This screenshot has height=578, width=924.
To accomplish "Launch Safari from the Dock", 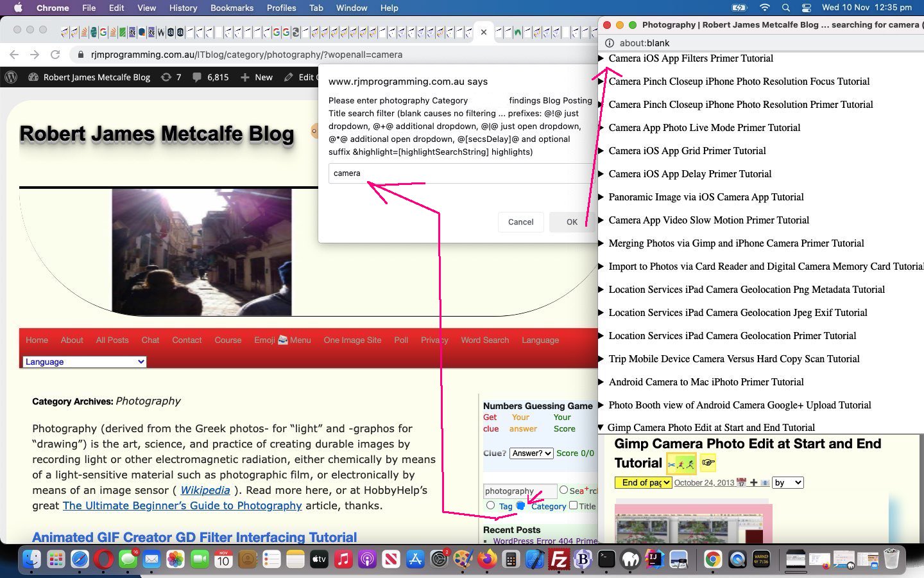I will click(80, 560).
